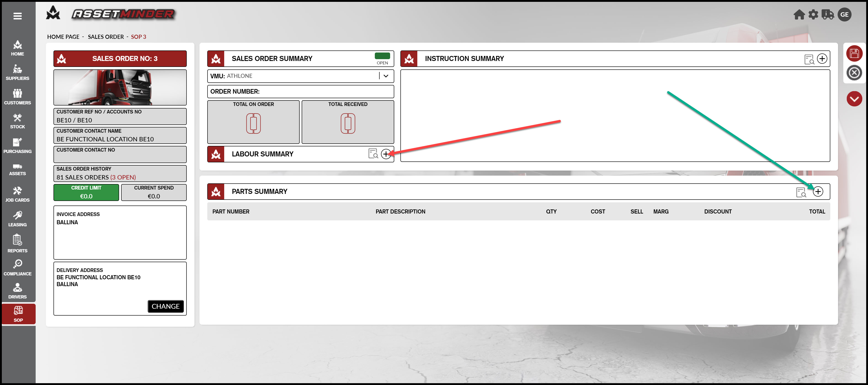Click the truck thumbnail image
Image resolution: width=868 pixels, height=385 pixels.
coord(120,87)
